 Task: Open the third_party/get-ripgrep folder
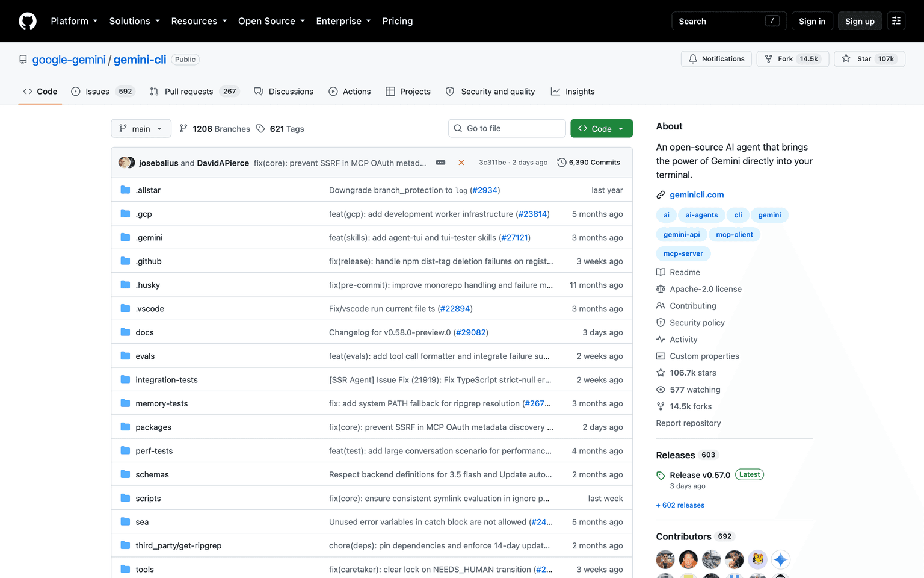click(179, 545)
